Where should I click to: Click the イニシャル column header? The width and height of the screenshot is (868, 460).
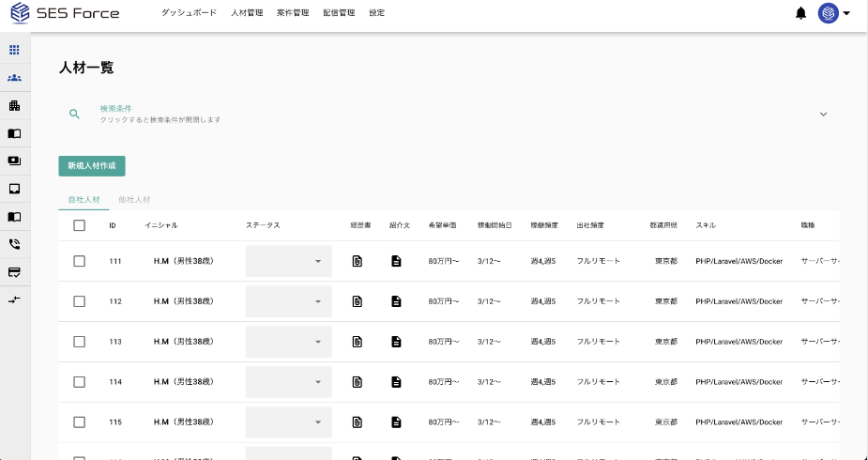pyautogui.click(x=161, y=225)
